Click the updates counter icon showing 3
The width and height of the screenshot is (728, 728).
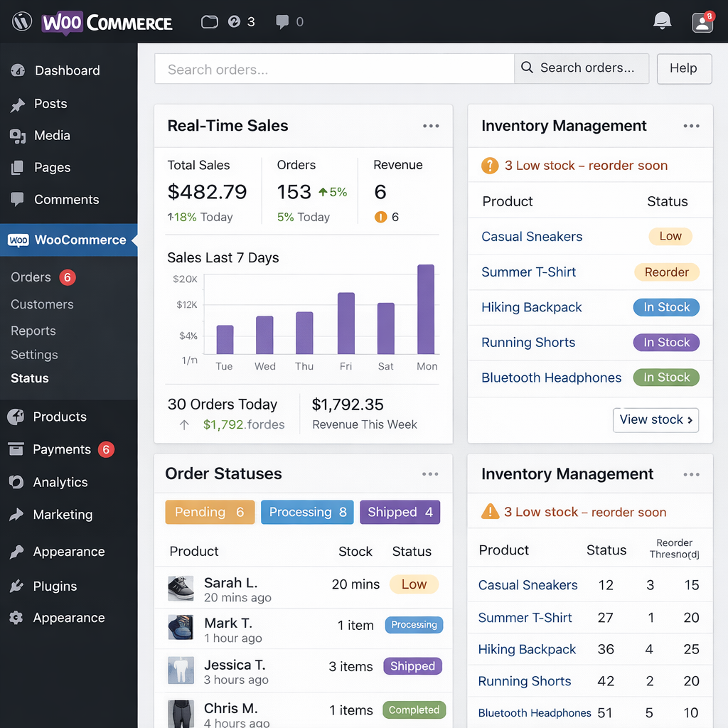click(x=235, y=22)
